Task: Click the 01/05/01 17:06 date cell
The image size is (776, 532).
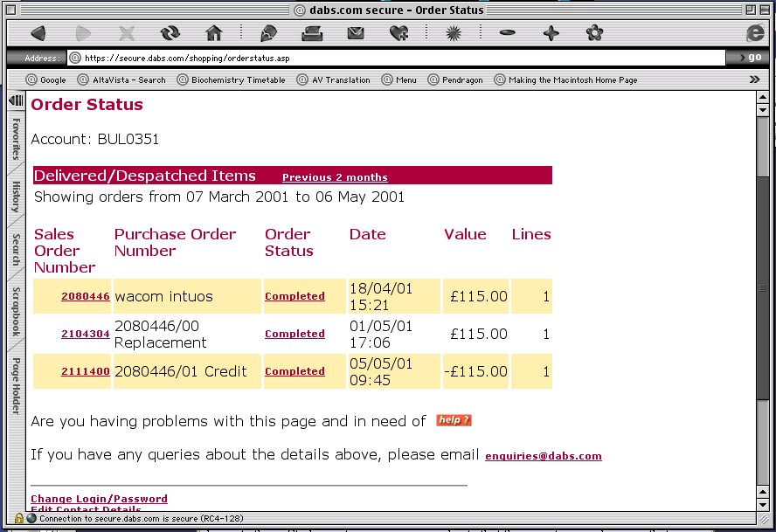Action: point(394,334)
